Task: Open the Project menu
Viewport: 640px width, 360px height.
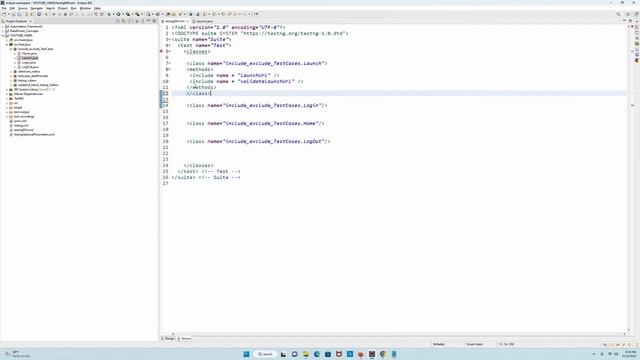Action: click(x=63, y=8)
